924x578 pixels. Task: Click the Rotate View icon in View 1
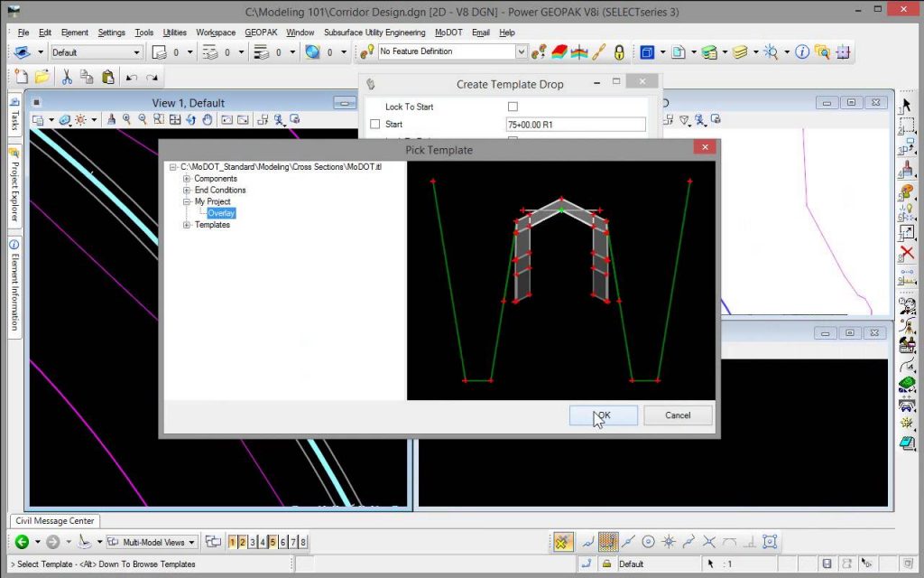(x=191, y=120)
